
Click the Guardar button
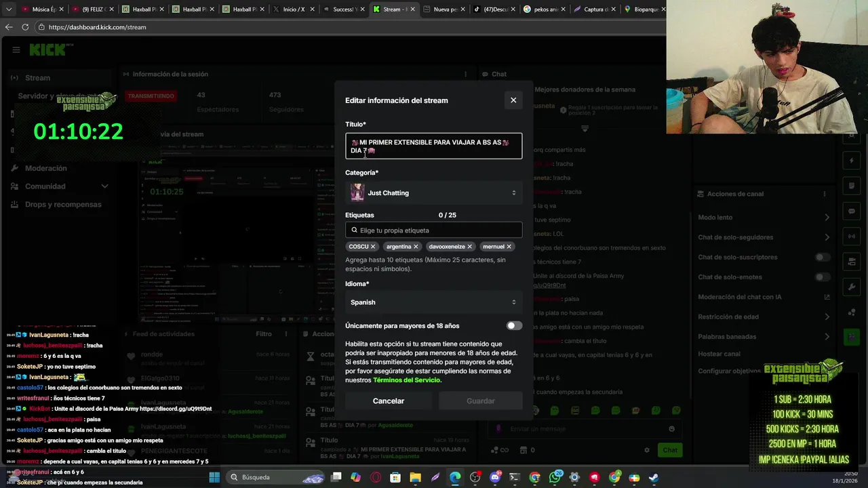point(480,401)
